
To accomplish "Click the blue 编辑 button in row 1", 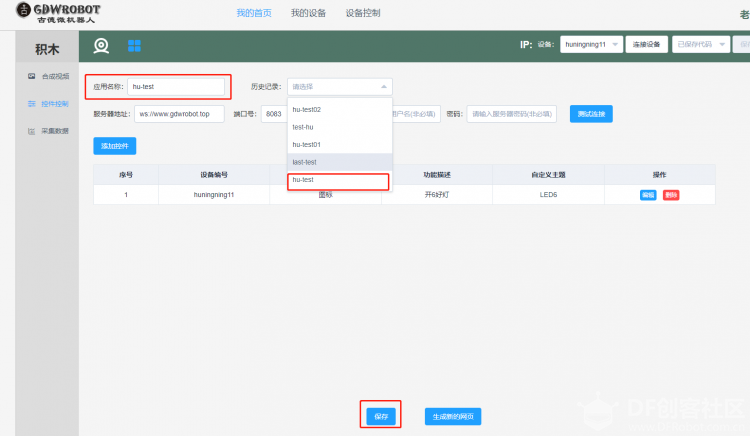I will coord(648,195).
